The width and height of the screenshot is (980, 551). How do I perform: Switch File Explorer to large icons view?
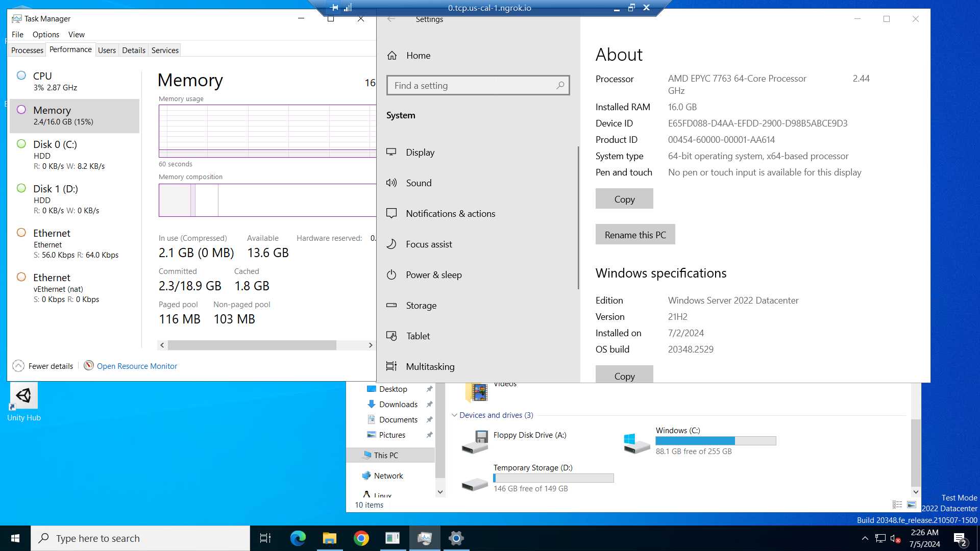click(x=912, y=505)
